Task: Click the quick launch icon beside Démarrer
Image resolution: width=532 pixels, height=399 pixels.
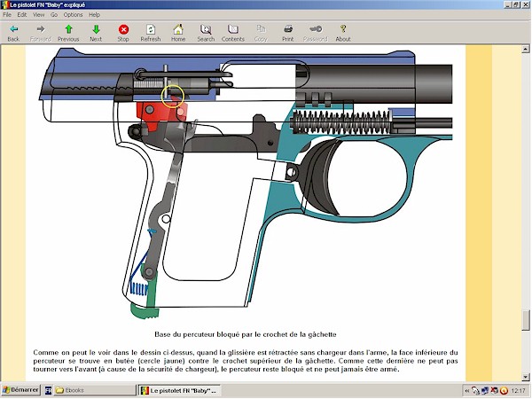Action: (x=48, y=391)
